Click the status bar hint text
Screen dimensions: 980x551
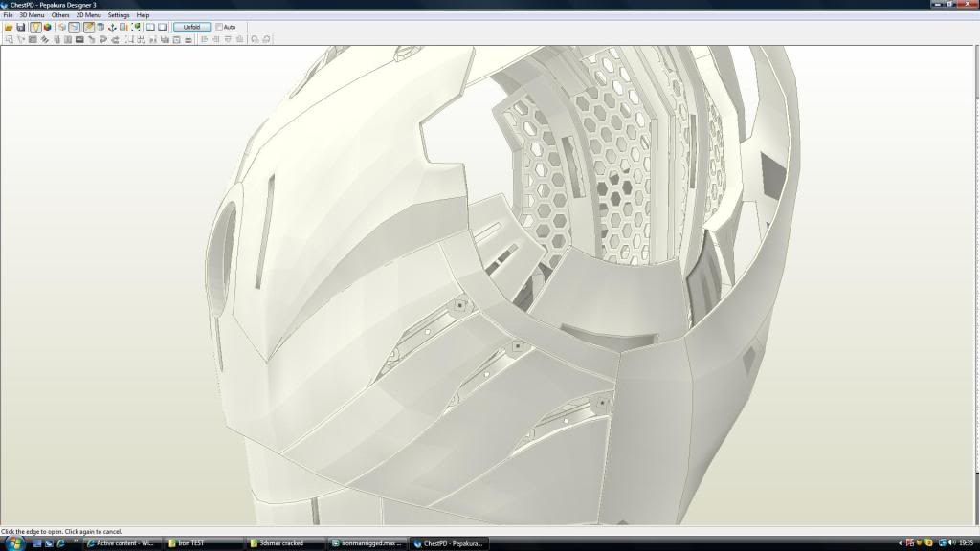pos(61,531)
